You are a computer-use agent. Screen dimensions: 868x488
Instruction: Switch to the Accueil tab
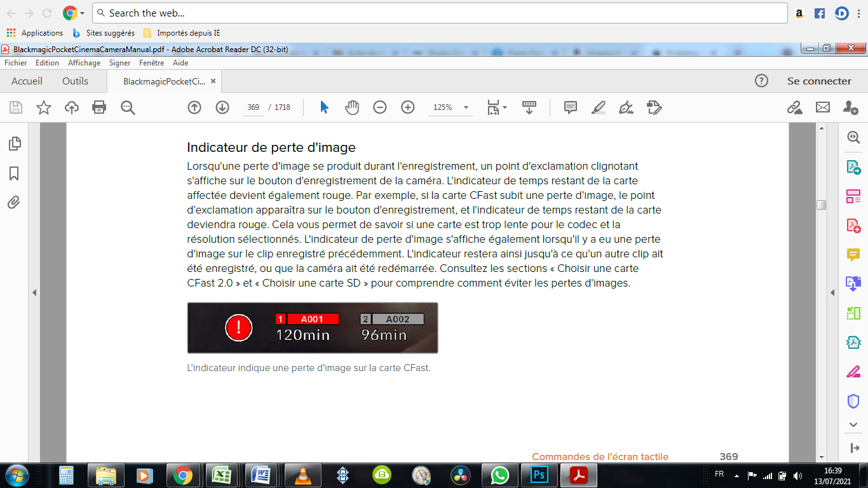tap(27, 81)
